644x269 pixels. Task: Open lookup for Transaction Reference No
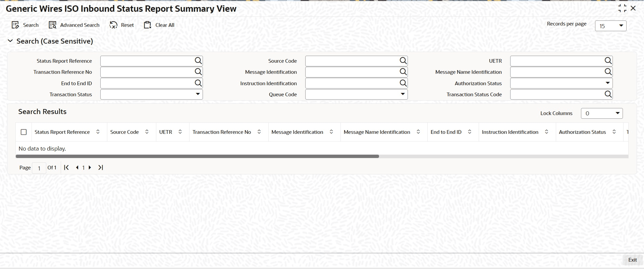click(x=198, y=72)
